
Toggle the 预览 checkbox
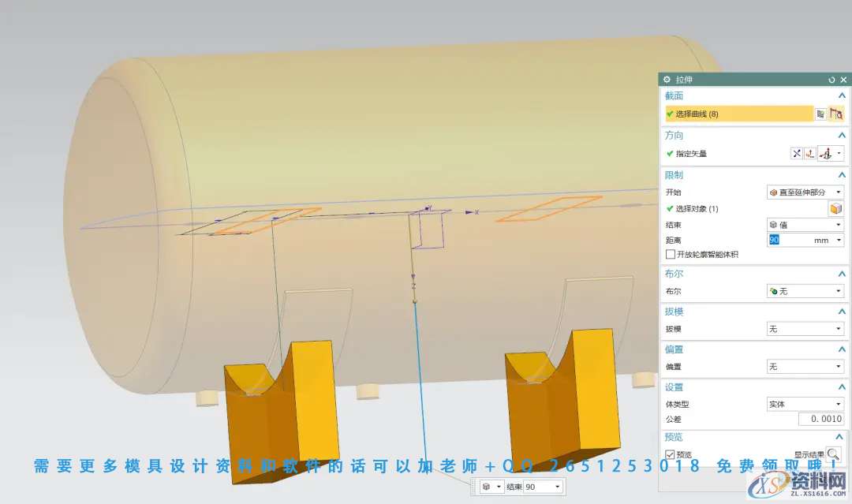click(x=671, y=454)
